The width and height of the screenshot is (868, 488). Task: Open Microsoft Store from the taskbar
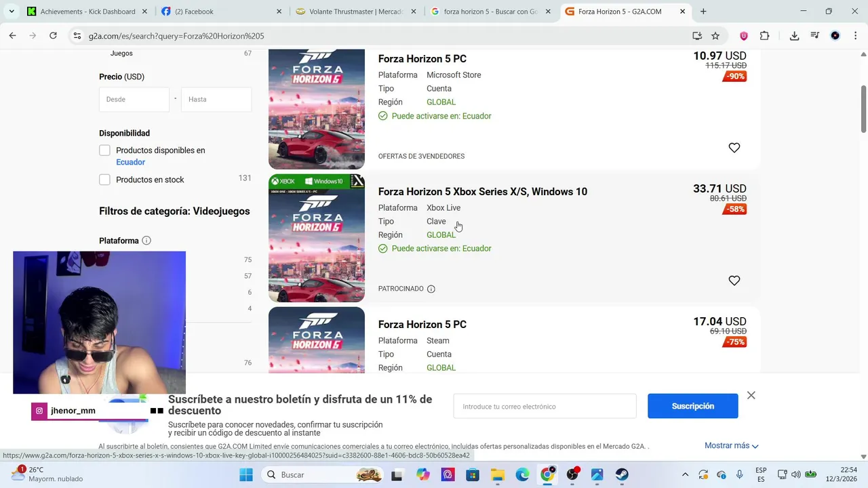click(472, 474)
